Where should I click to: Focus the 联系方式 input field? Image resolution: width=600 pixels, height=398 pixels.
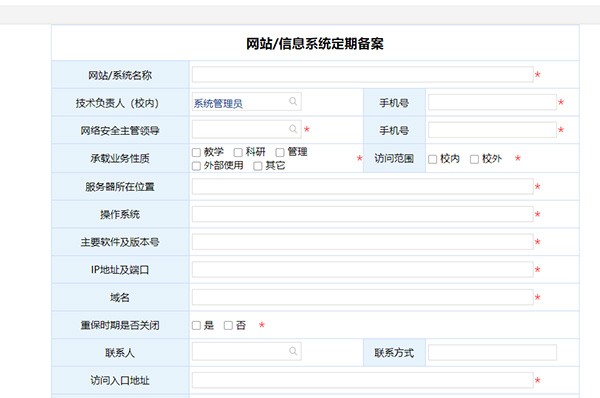click(x=492, y=352)
